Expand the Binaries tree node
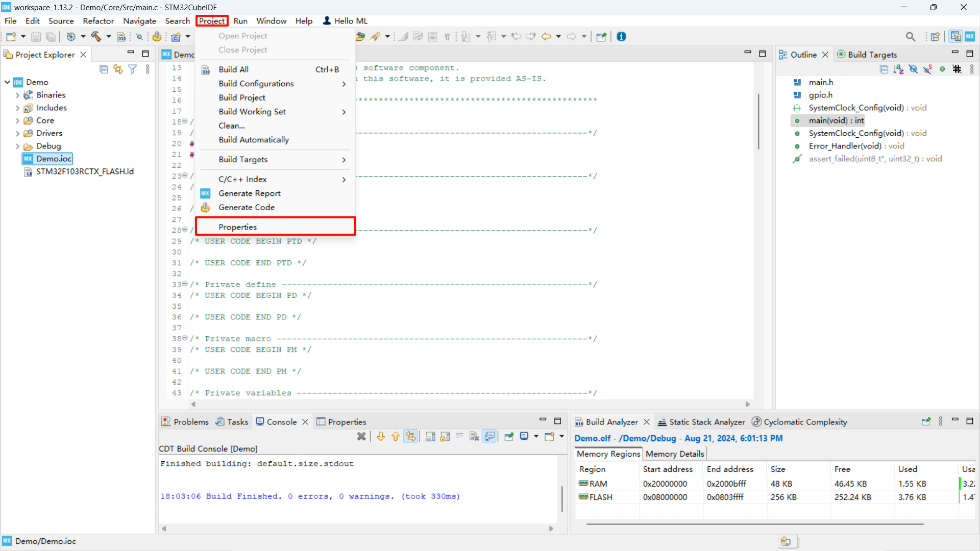 click(17, 95)
